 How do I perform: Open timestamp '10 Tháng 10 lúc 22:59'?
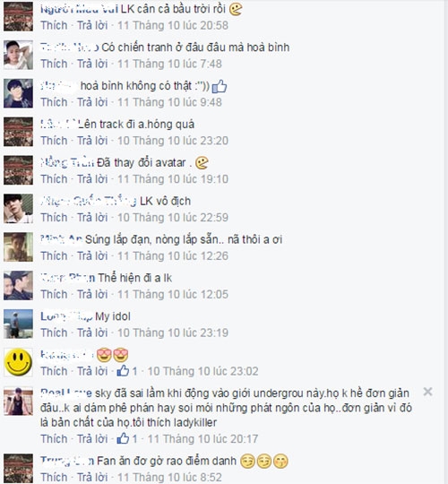[x=173, y=218]
